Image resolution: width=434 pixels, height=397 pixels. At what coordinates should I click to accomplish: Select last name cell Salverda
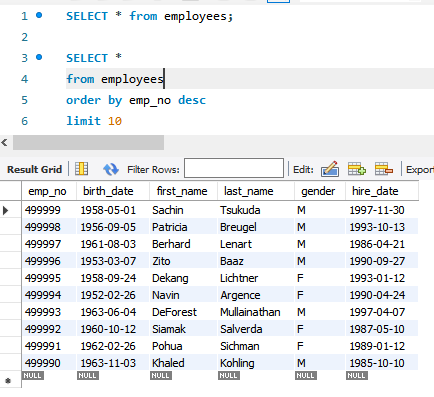[256, 329]
